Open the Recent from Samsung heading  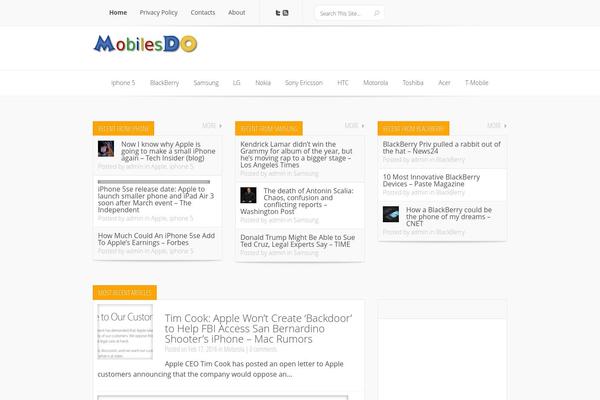click(x=269, y=129)
